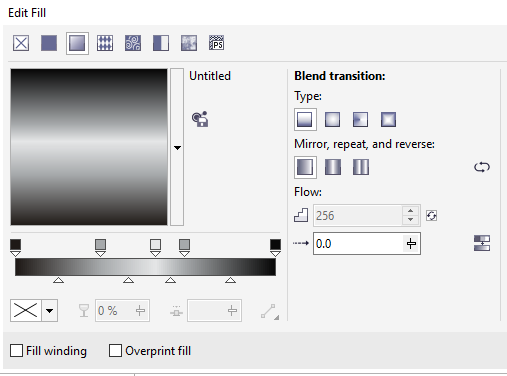The height and width of the screenshot is (376, 507).
Task: Click the acceleration value field
Action: (x=358, y=244)
